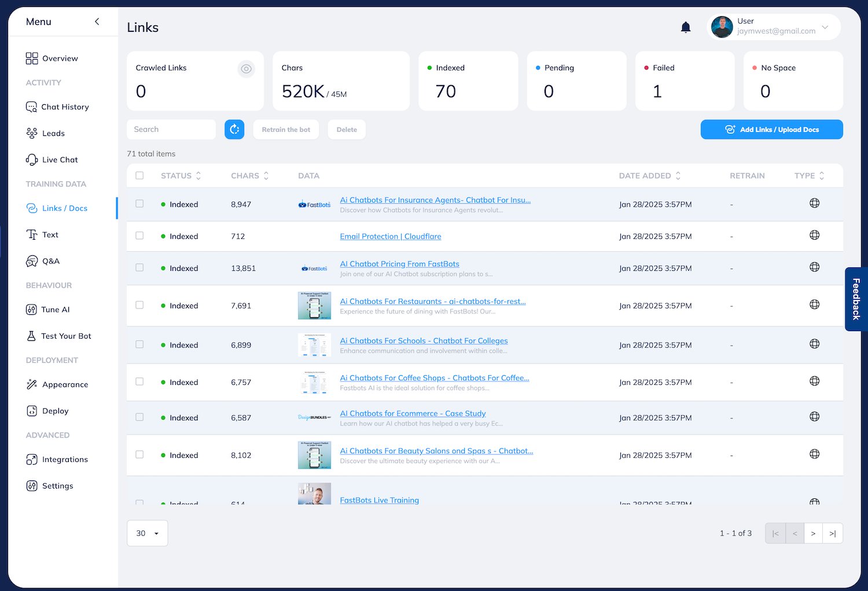Click the blue refresh icon button
This screenshot has width=868, height=591.
coord(234,130)
